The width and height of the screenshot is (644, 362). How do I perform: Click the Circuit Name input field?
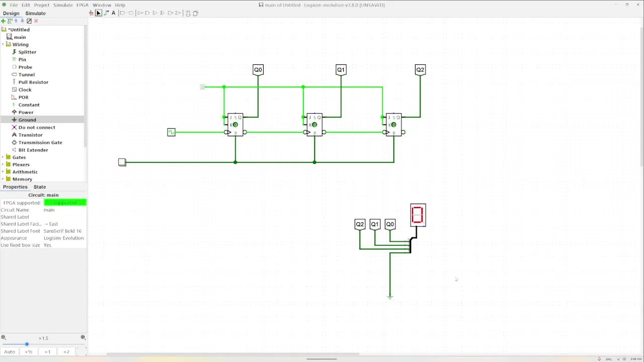click(65, 210)
